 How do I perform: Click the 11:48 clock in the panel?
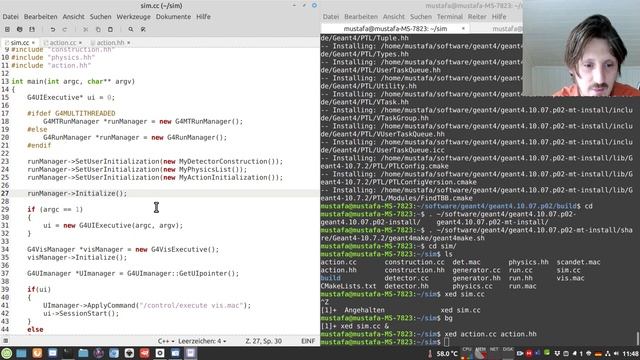(x=631, y=353)
